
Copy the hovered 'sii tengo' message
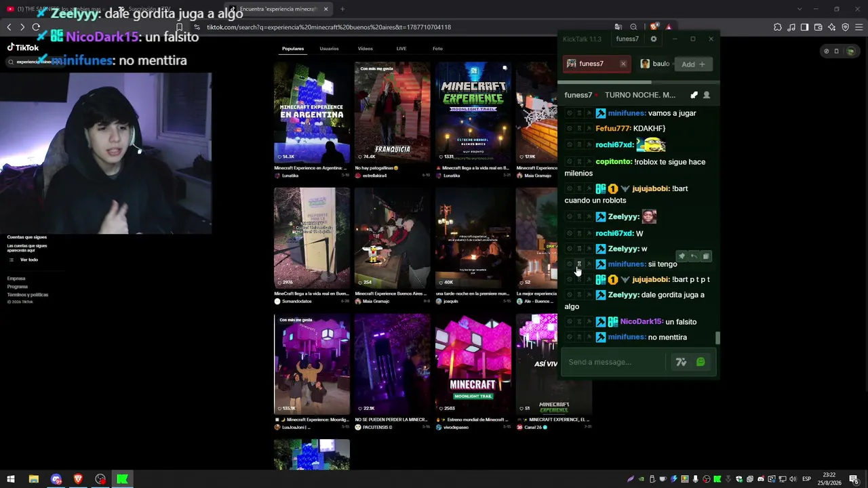[706, 256]
